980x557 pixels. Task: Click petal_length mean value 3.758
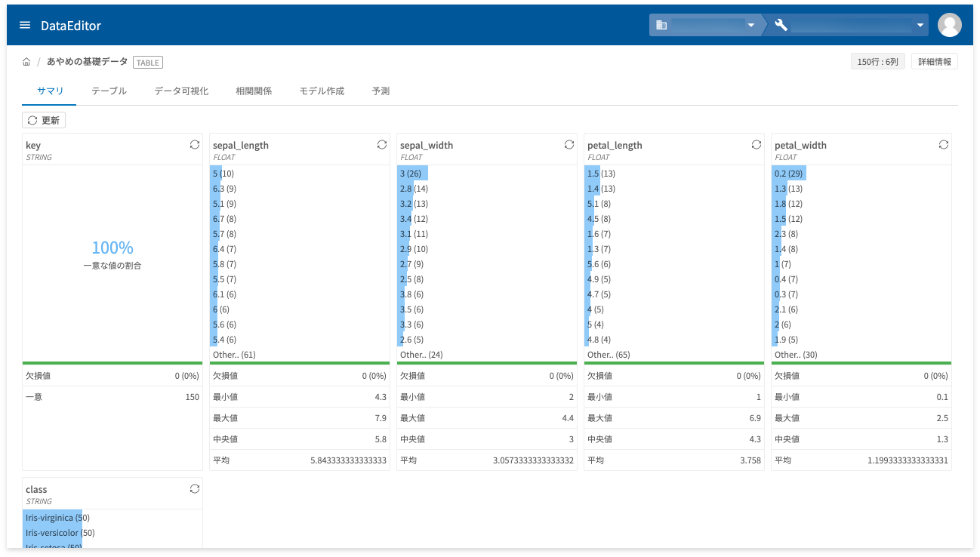point(750,460)
